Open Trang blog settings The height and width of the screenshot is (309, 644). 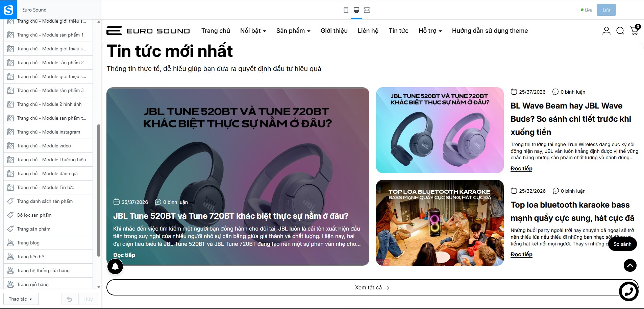(x=48, y=243)
